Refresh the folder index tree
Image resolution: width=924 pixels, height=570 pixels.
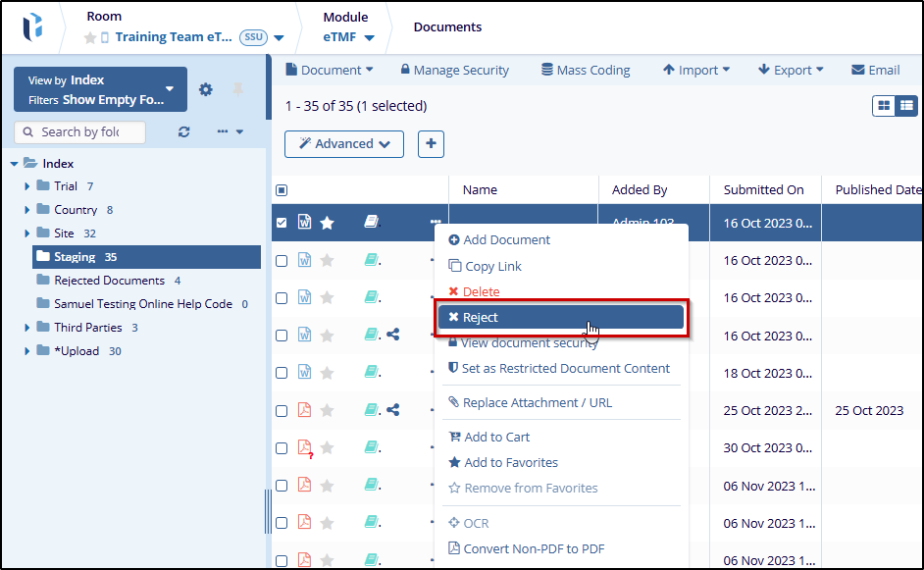183,131
